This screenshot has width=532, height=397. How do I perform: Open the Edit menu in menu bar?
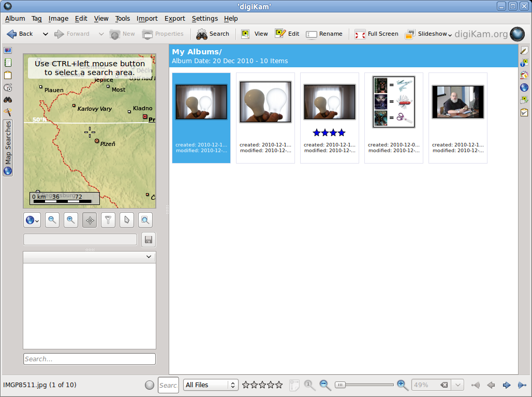[81, 19]
